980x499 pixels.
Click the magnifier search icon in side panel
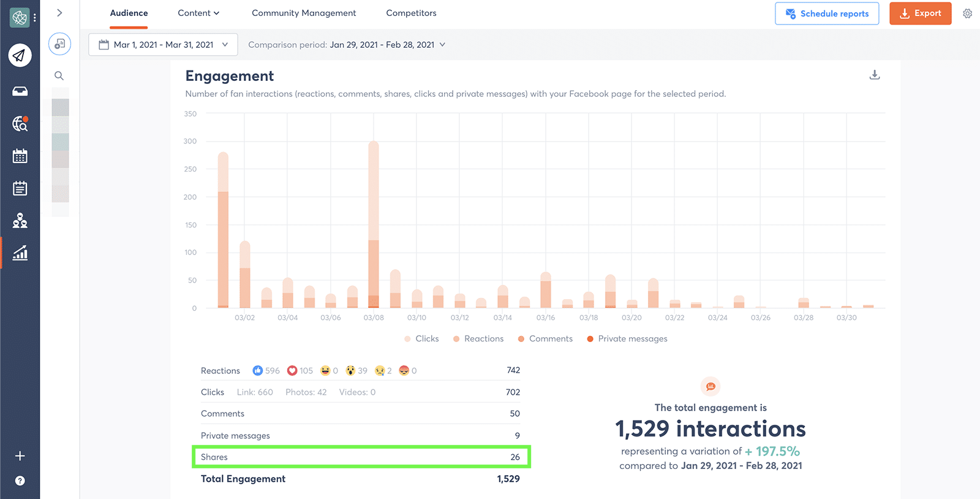[59, 76]
